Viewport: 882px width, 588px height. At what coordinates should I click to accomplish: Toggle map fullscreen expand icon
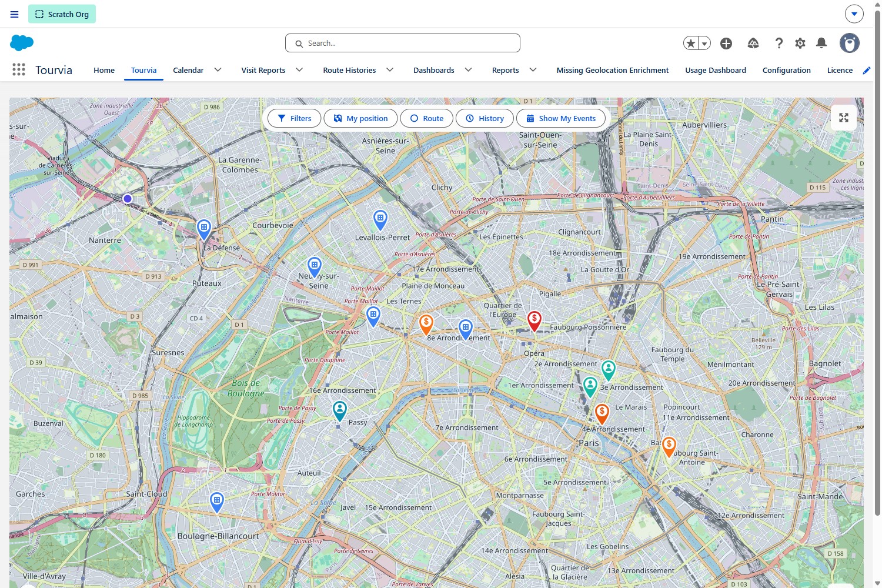[844, 118]
